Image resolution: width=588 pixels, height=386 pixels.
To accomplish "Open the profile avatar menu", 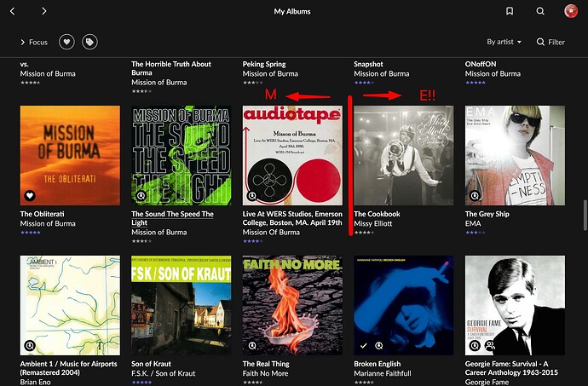I will tap(571, 11).
